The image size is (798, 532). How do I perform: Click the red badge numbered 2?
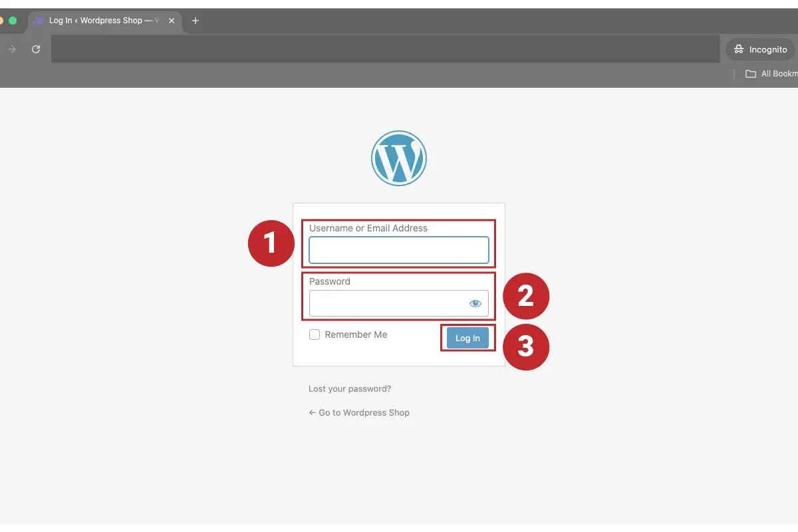coord(526,296)
